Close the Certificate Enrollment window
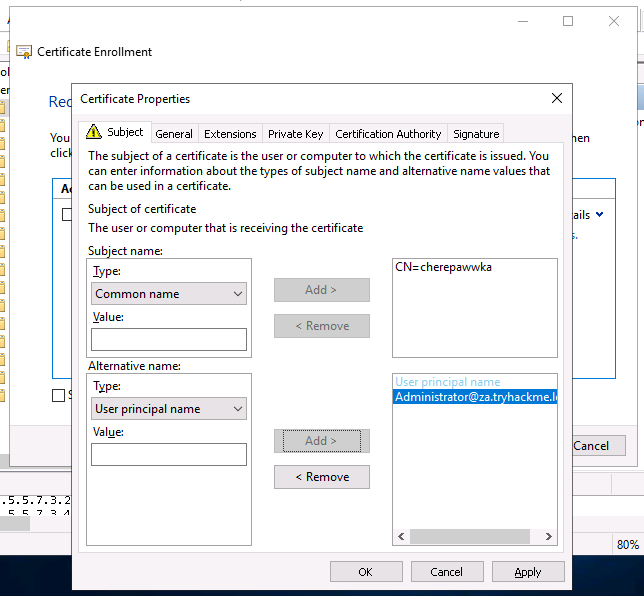 click(x=614, y=21)
